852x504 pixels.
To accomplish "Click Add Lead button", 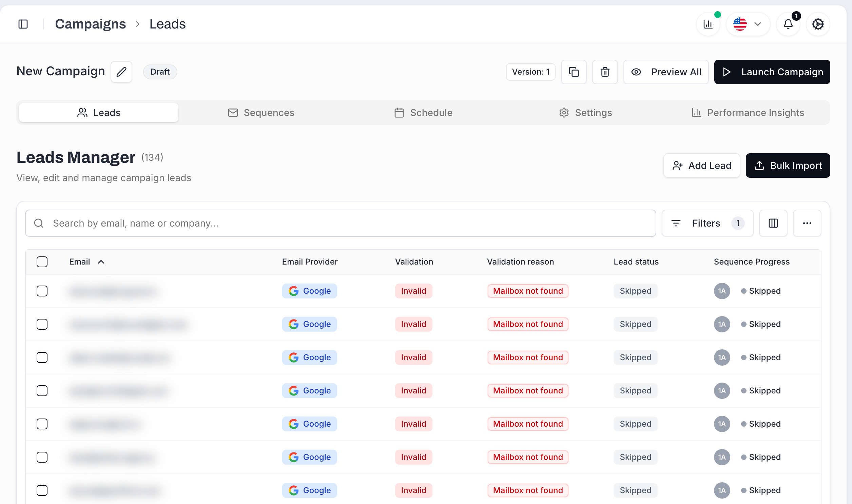I will click(x=701, y=166).
